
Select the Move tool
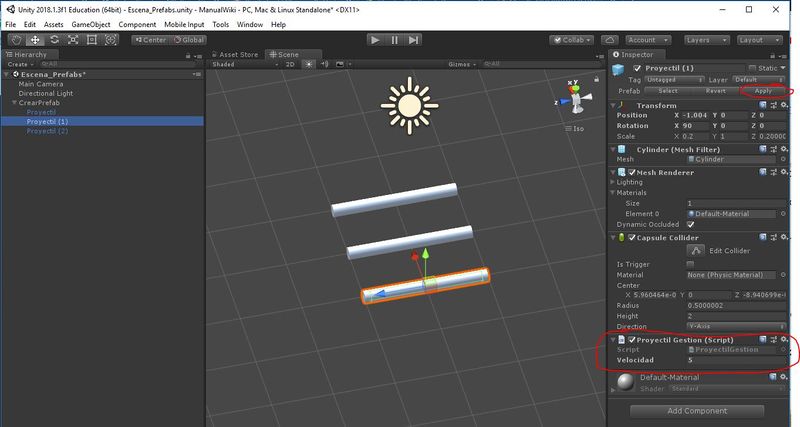35,40
